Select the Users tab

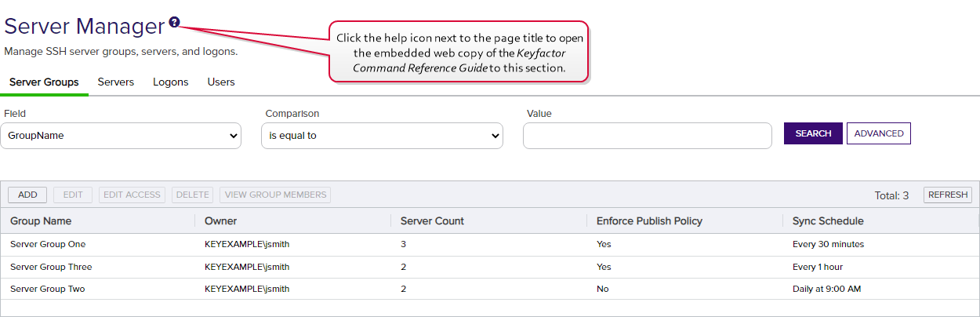click(221, 82)
